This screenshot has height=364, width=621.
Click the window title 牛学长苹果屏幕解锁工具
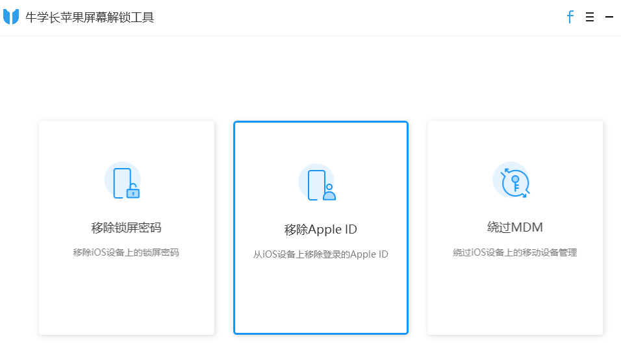tap(90, 18)
